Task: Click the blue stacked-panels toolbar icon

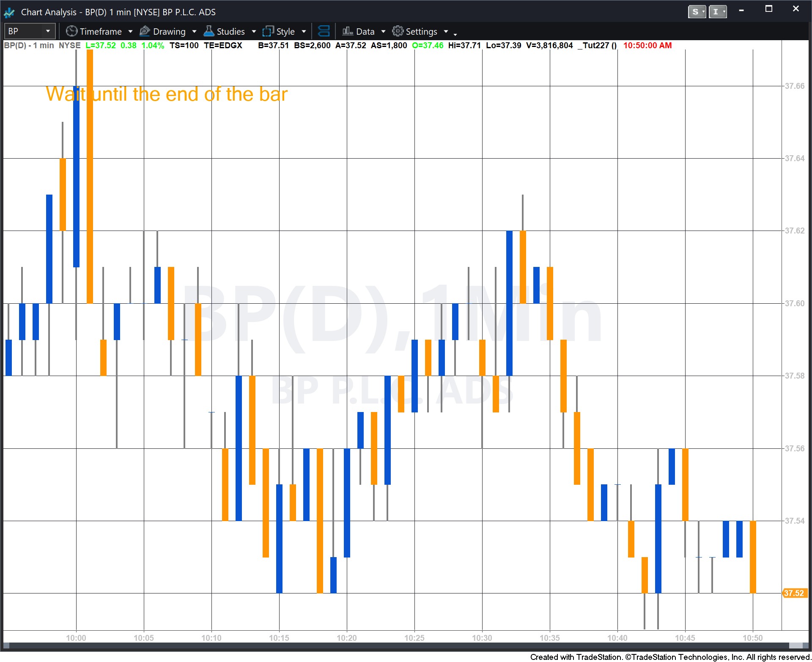Action: pos(324,31)
